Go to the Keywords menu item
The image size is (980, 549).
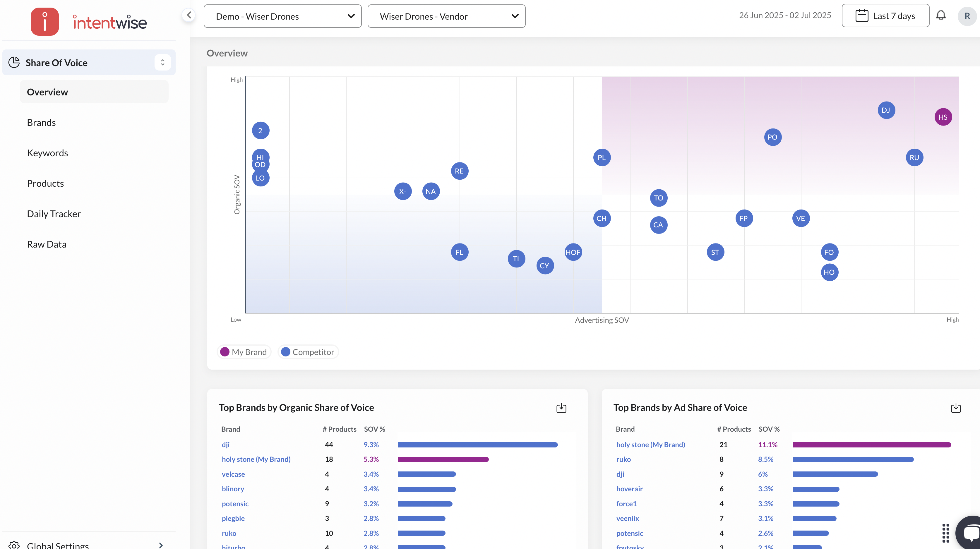pos(47,153)
